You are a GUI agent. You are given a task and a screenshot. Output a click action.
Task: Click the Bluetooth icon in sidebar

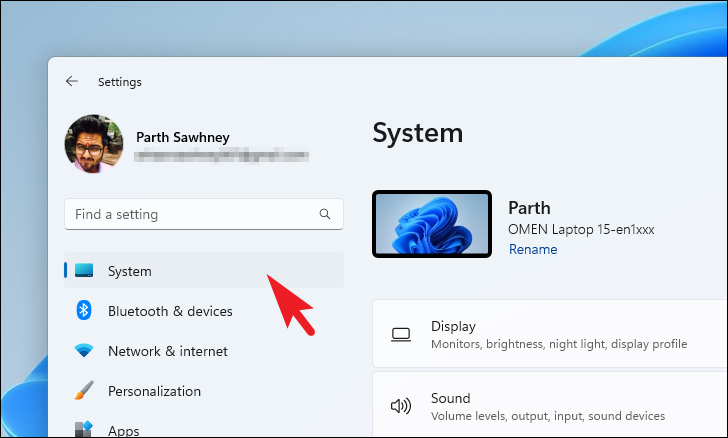[84, 310]
